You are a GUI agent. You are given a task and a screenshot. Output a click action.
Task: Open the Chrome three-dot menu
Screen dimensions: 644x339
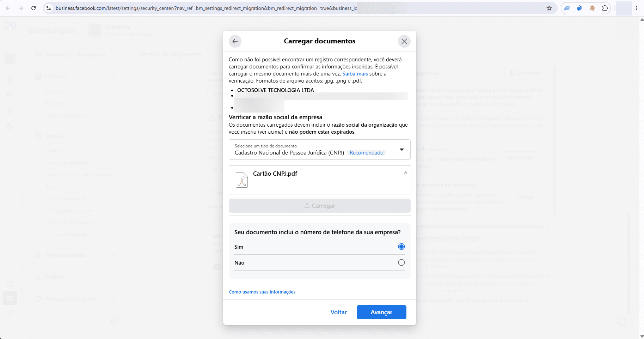637,8
